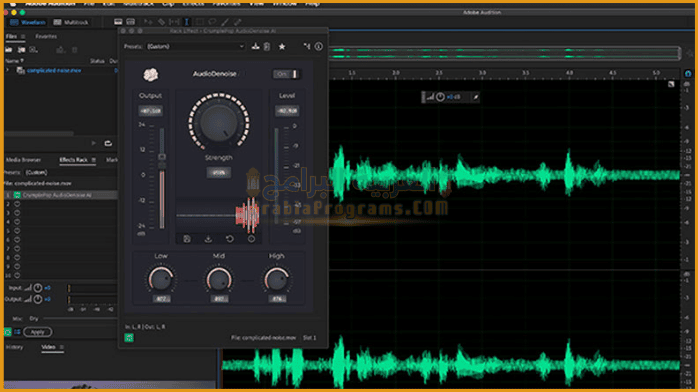The height and width of the screenshot is (392, 698).
Task: Click the Strength percentage value field
Action: coord(219,173)
